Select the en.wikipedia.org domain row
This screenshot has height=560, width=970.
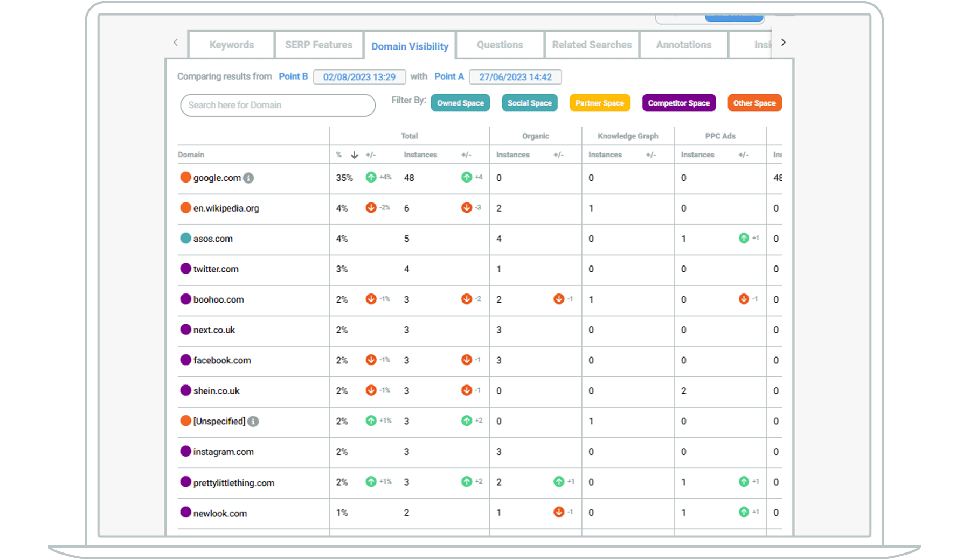(x=480, y=208)
